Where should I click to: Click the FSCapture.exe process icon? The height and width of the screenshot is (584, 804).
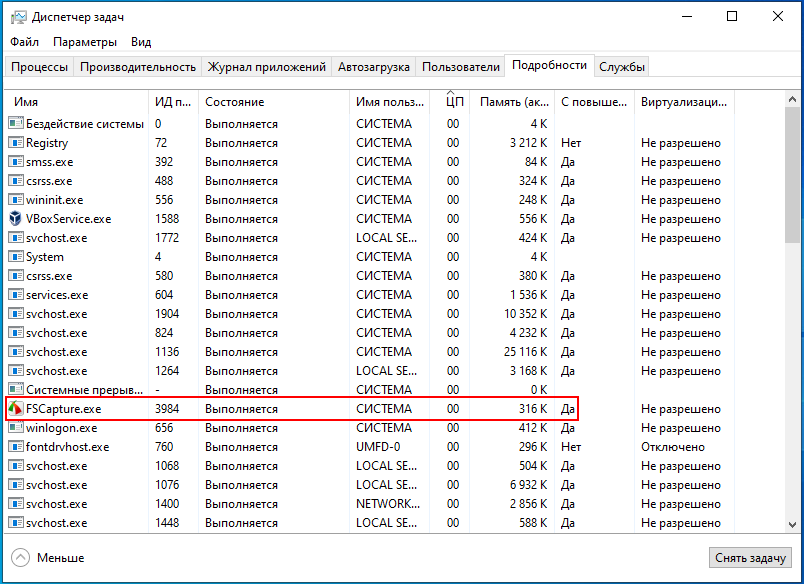[16, 409]
